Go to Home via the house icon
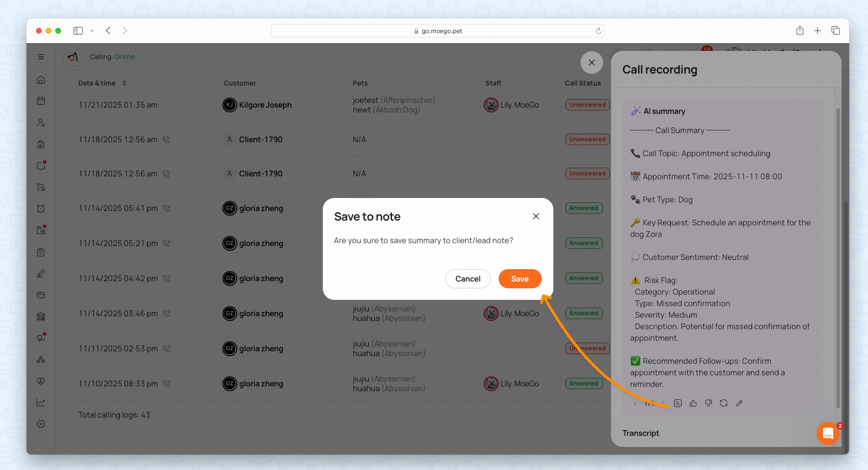The height and width of the screenshot is (470, 868). [x=41, y=80]
